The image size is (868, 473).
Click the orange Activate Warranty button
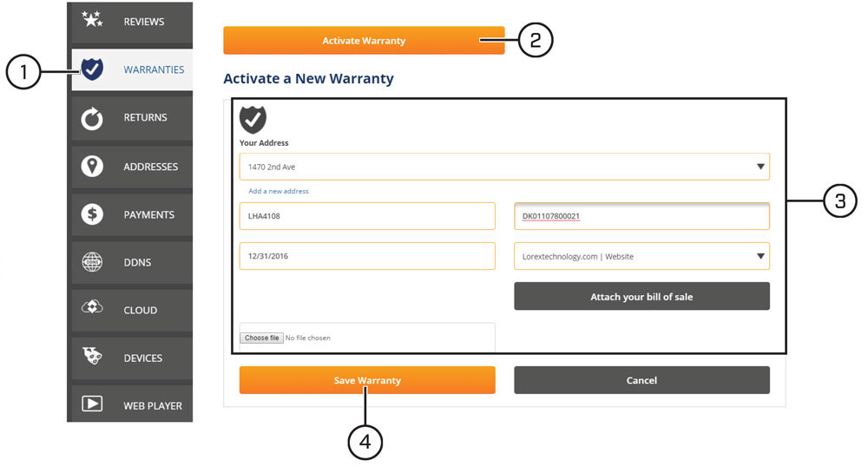364,41
